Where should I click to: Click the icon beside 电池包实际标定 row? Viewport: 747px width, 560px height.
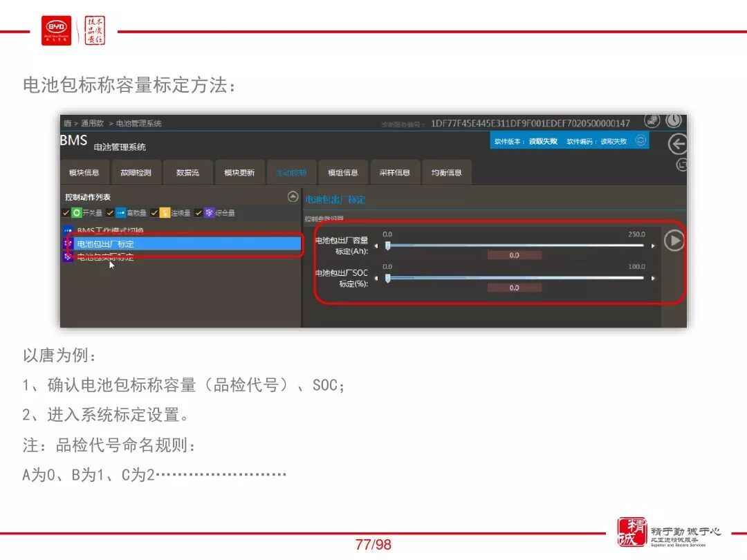coord(68,256)
